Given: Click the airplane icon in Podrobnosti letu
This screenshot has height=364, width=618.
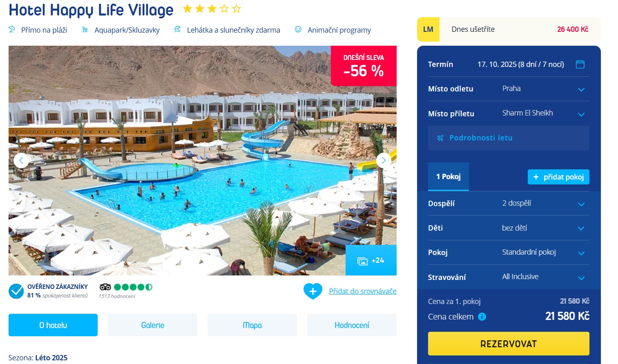Looking at the screenshot, I should coord(440,138).
